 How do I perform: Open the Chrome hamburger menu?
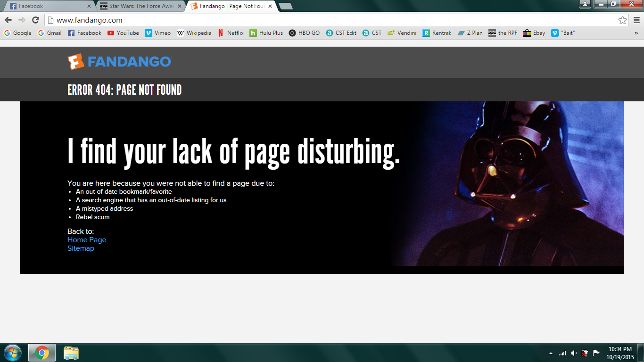(x=636, y=20)
